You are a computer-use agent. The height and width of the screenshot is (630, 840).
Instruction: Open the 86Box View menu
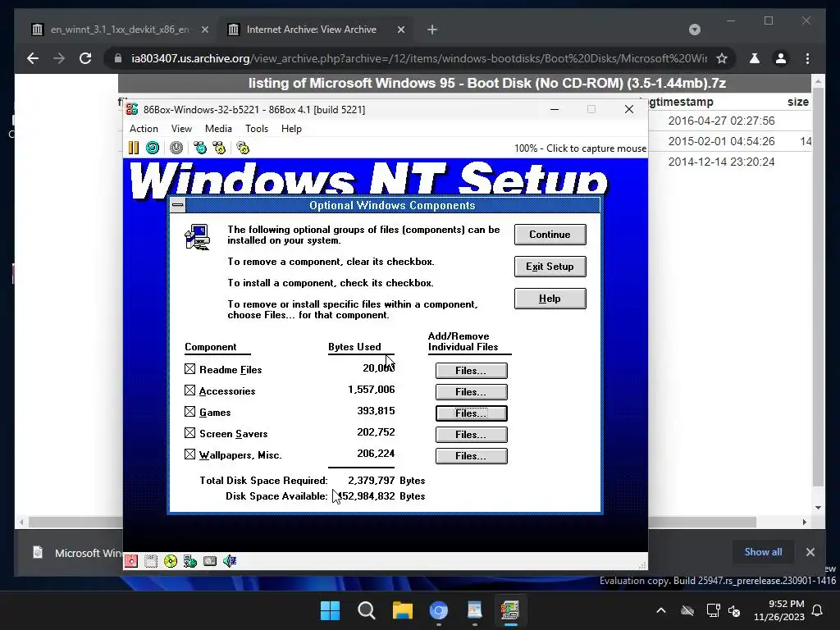(x=181, y=129)
